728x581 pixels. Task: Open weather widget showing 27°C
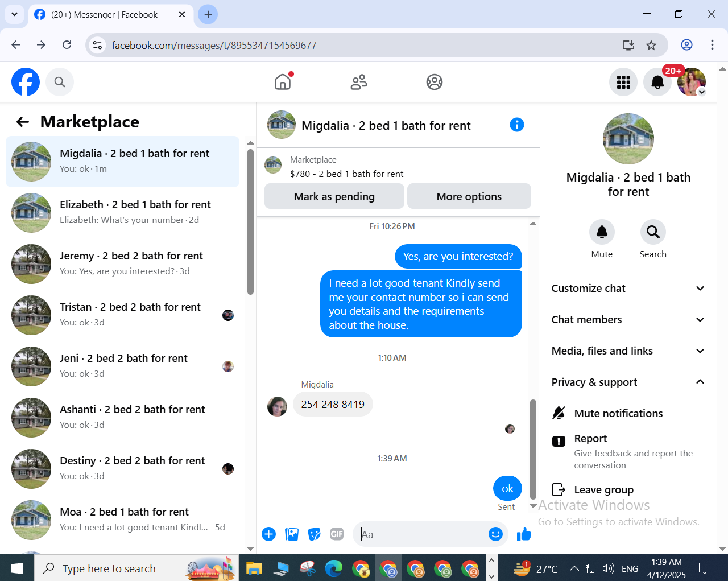click(535, 568)
